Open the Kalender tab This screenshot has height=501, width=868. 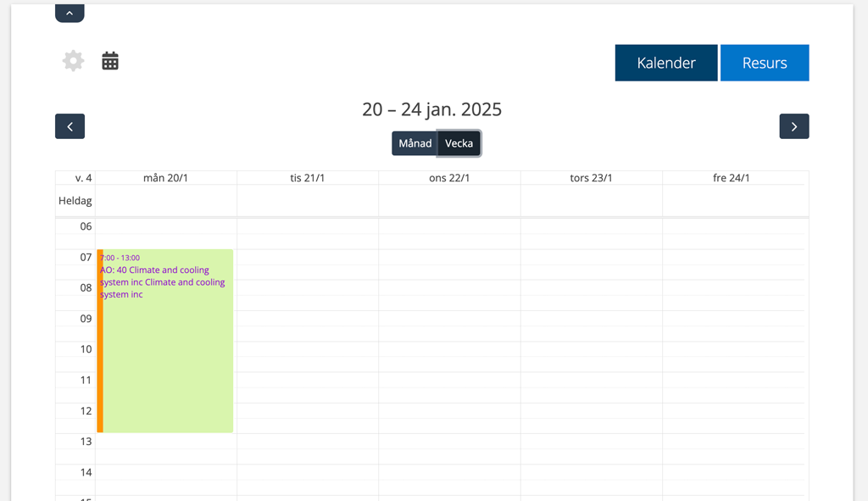coord(666,63)
